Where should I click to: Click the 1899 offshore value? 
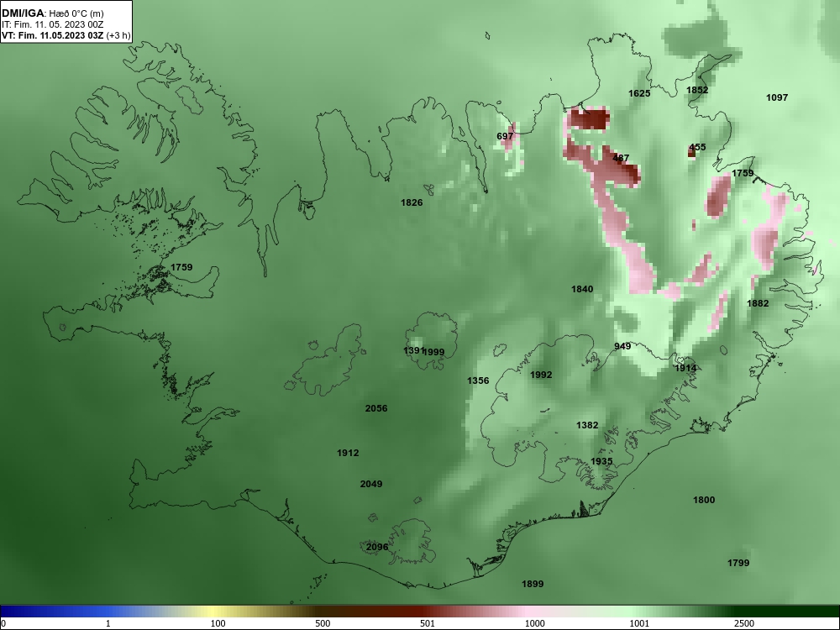tap(533, 584)
